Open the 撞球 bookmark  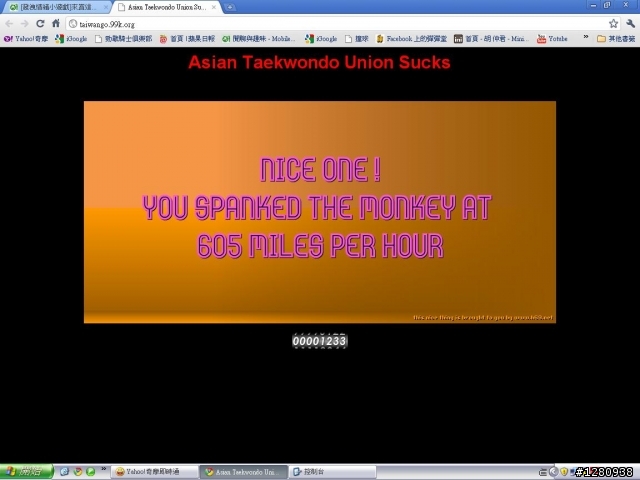click(357, 39)
